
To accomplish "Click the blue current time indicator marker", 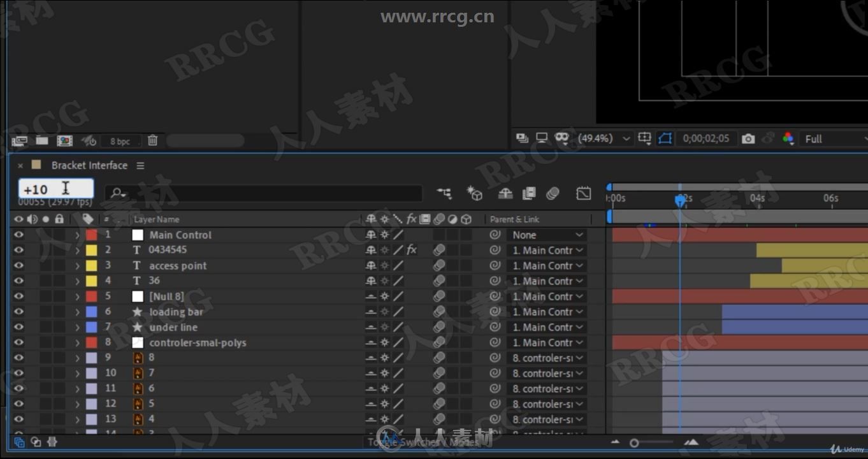I will pos(680,201).
